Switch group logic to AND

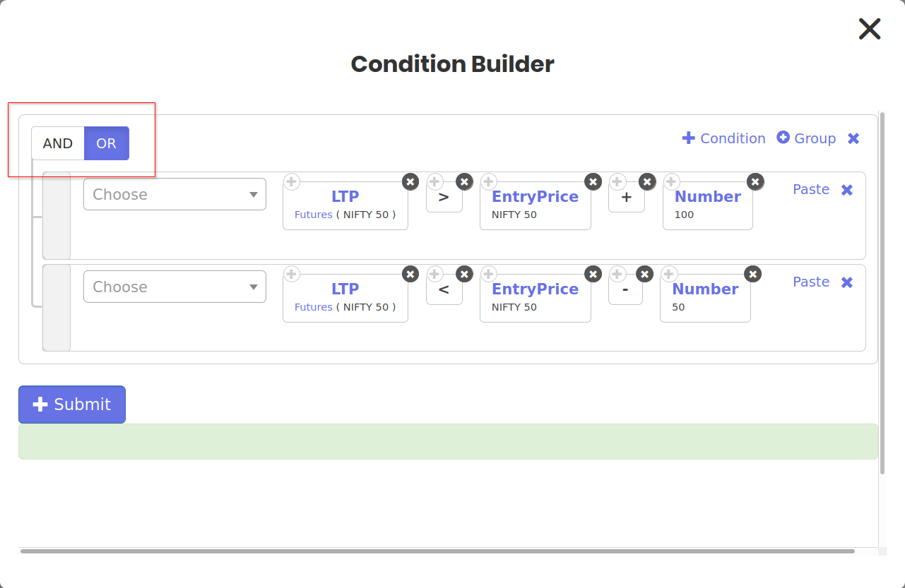[58, 143]
